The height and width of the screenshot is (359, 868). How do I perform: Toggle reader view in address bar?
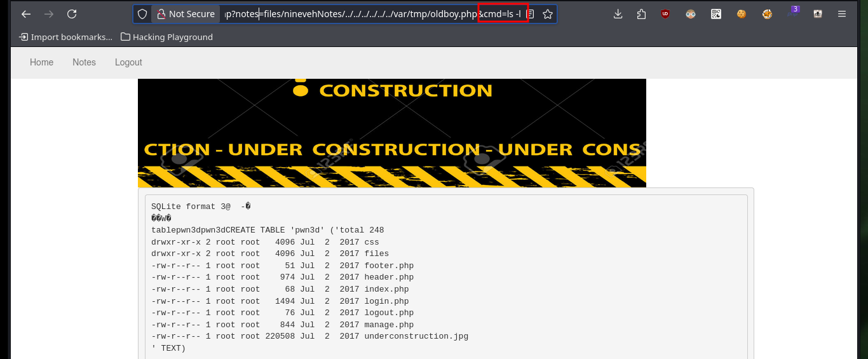click(x=531, y=14)
